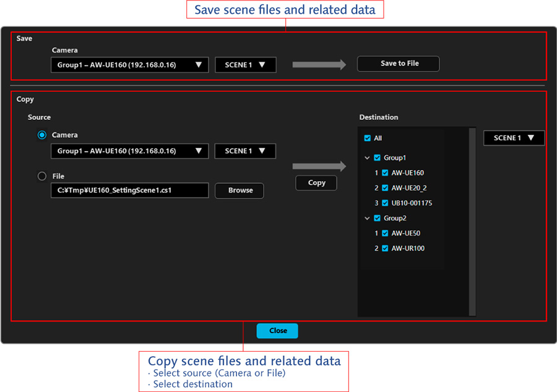
Task: Collapse the Group1 tree chevron
Action: (367, 158)
